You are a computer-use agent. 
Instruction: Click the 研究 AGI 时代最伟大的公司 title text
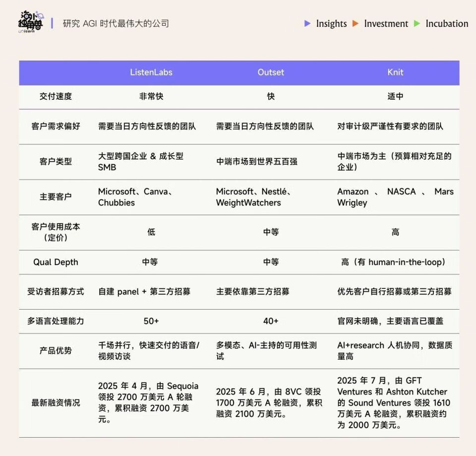[x=116, y=23]
